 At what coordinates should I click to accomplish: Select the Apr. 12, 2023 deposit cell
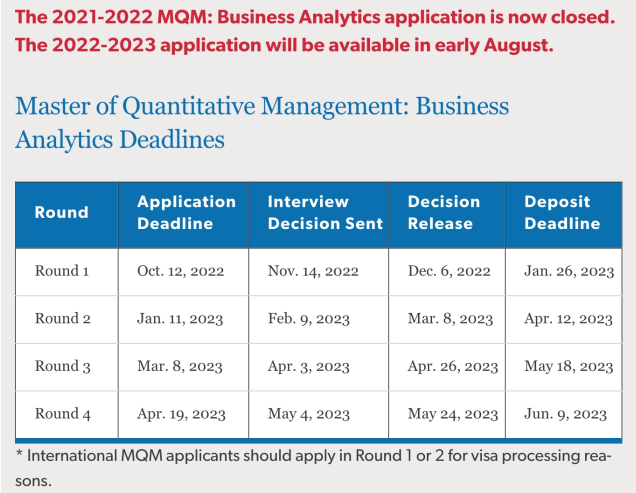click(568, 319)
